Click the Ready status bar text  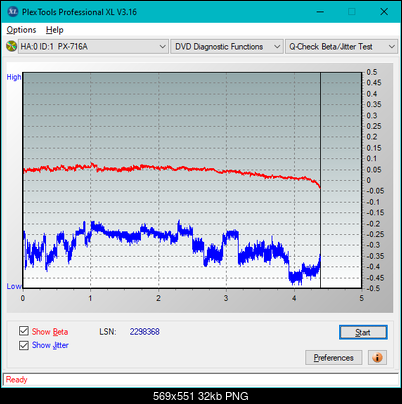pyautogui.click(x=16, y=379)
